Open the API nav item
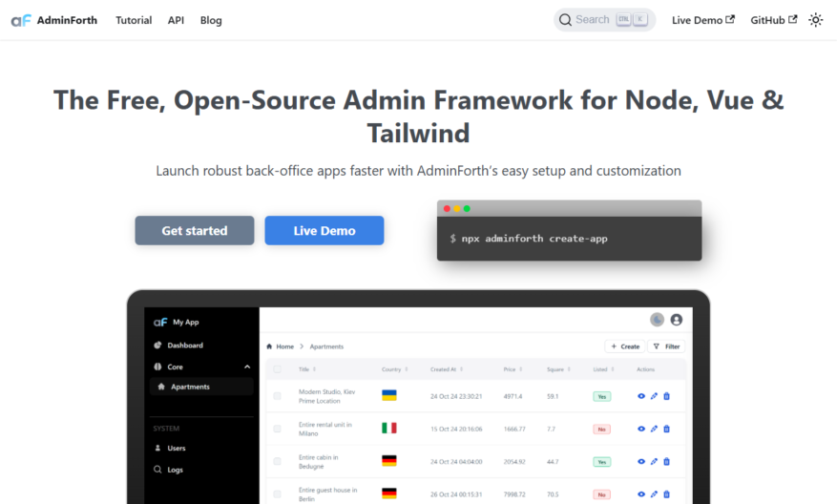This screenshot has height=504, width=837. tap(176, 20)
